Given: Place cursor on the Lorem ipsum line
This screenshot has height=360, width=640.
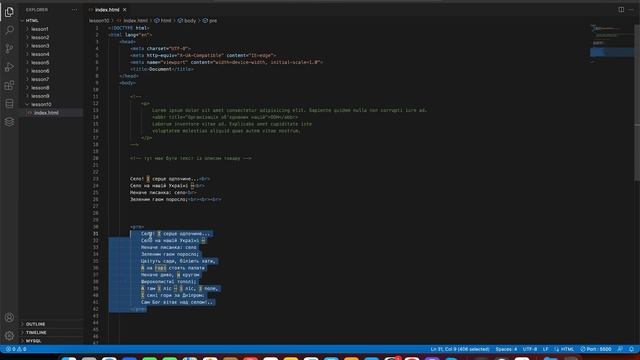Looking at the screenshot, I should point(289,110).
